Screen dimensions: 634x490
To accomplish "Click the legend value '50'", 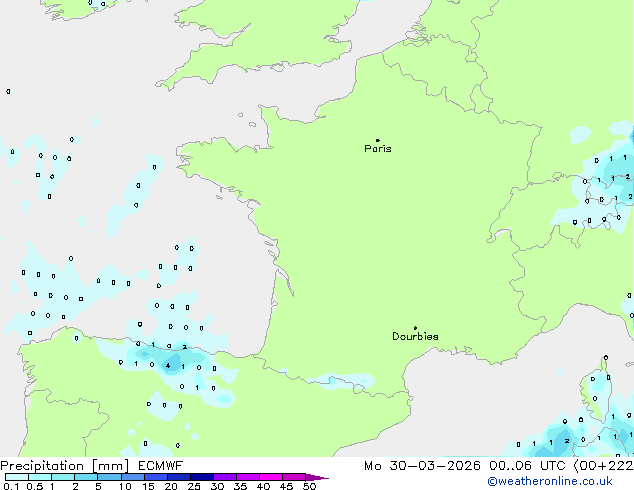I will pos(309,486).
